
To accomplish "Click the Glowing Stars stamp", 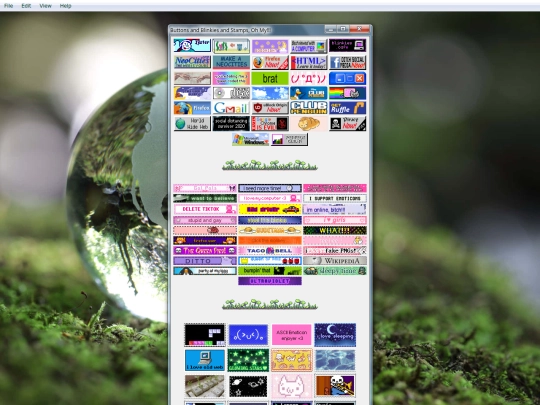I will 248,360.
